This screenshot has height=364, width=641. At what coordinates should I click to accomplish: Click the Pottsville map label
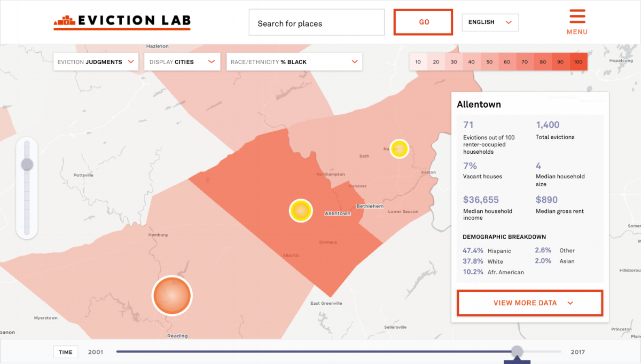83,175
